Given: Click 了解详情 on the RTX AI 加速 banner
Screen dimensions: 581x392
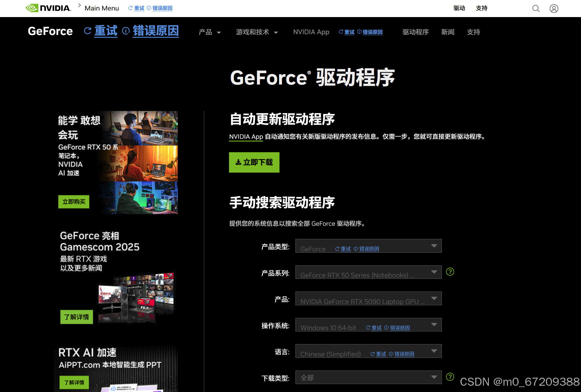Looking at the screenshot, I should 74,382.
